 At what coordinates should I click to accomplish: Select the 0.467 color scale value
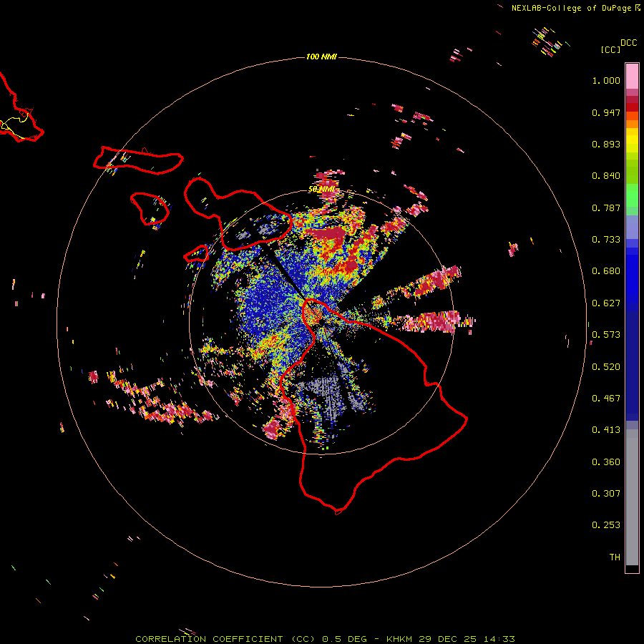coord(606,399)
